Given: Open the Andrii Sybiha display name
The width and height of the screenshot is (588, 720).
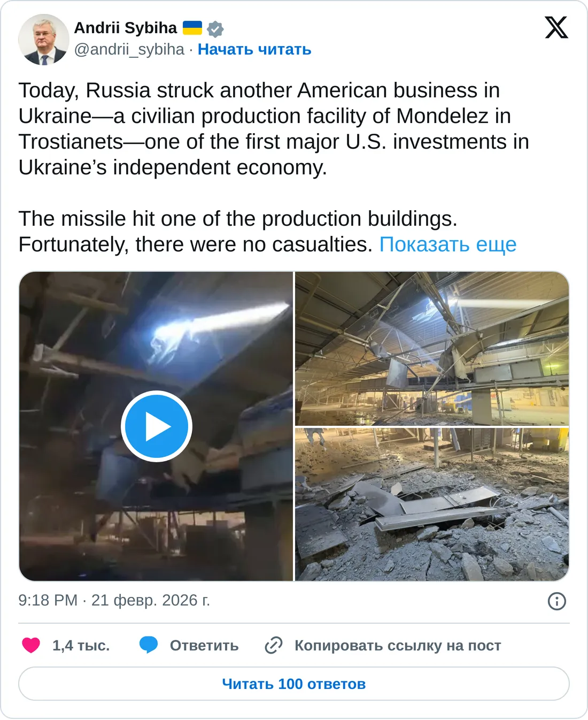Looking at the screenshot, I should point(125,28).
